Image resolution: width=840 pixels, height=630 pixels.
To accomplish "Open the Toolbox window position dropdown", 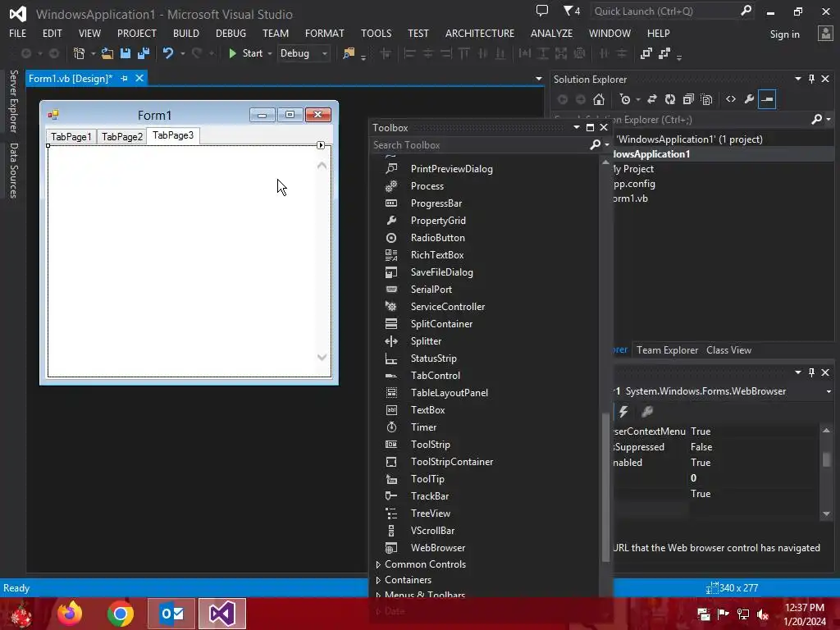I will pyautogui.click(x=577, y=127).
